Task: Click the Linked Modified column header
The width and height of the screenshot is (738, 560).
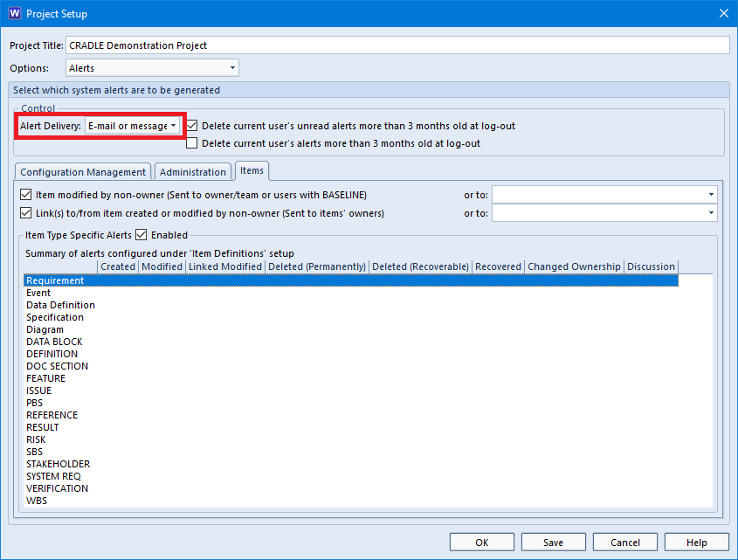Action: (x=225, y=266)
